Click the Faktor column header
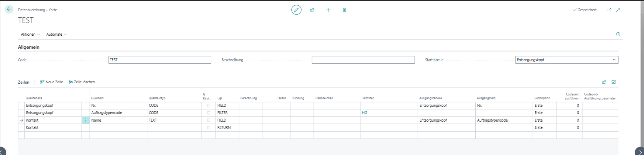The image size is (644, 155). tap(282, 98)
